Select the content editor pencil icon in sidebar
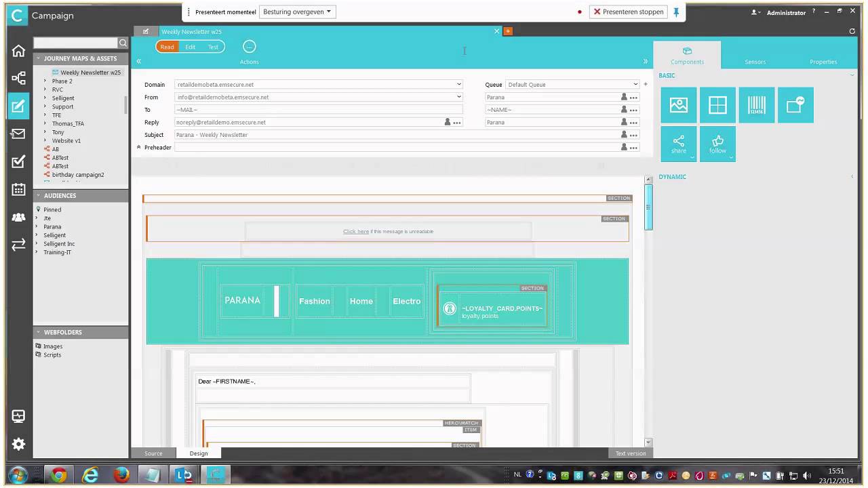Screen dimensions: 868x488 18,106
